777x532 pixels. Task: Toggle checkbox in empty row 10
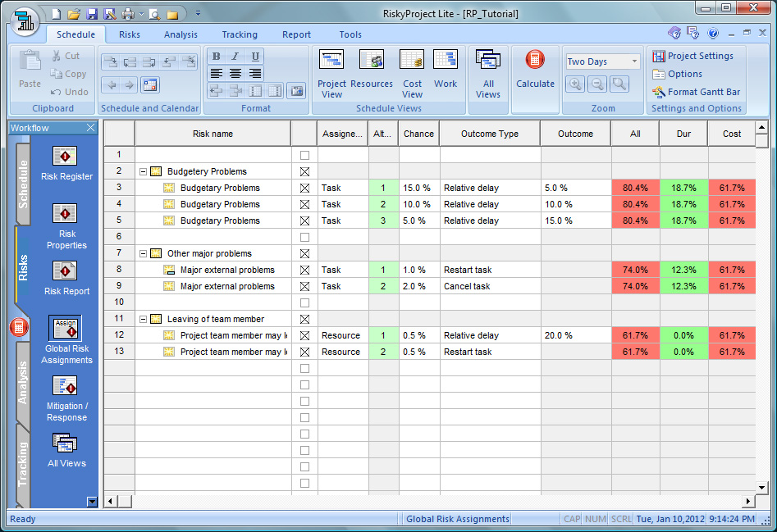[304, 302]
